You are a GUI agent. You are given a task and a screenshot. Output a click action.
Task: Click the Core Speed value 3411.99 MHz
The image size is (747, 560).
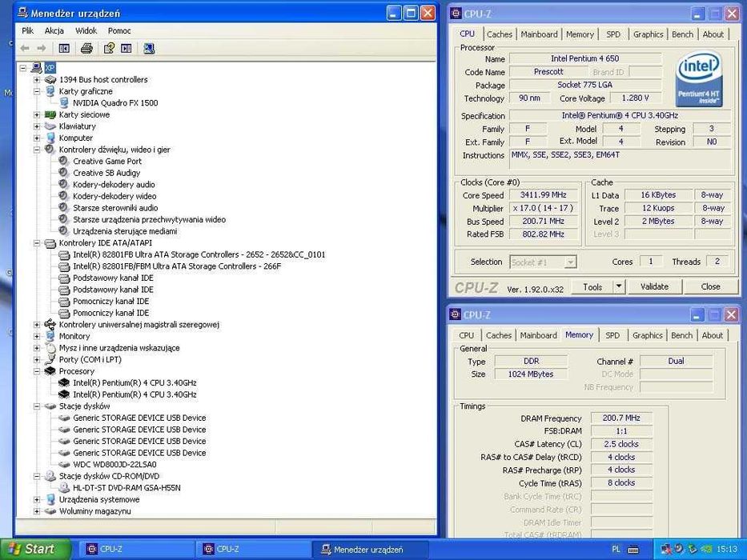click(543, 195)
